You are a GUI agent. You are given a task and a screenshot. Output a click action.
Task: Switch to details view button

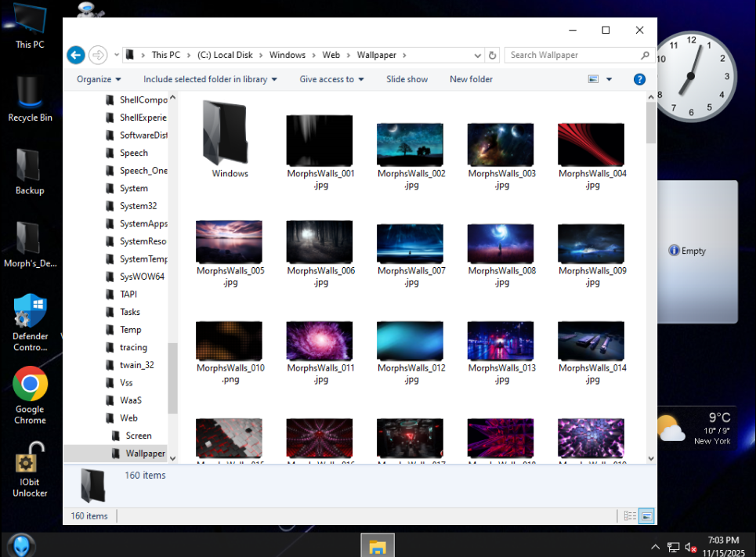tap(630, 516)
